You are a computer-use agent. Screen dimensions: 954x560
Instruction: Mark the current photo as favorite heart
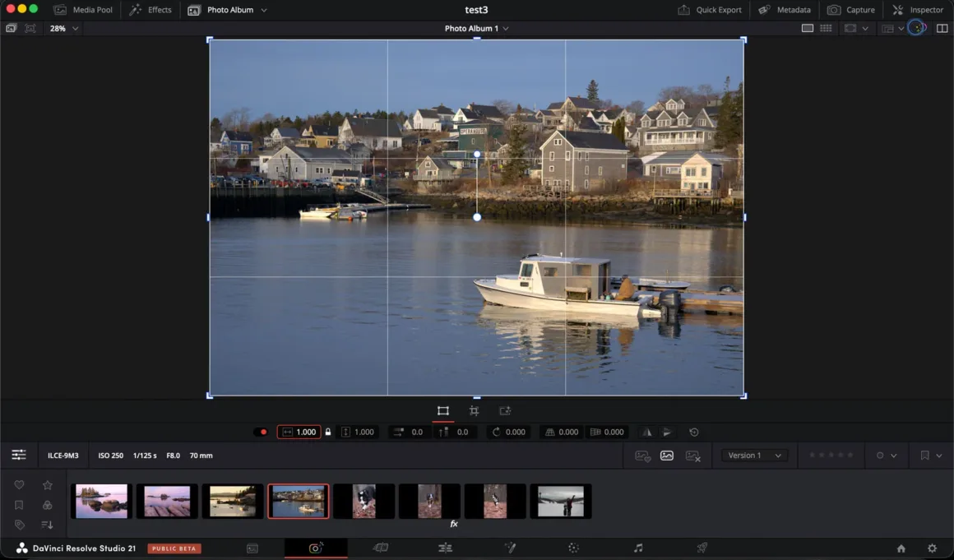(19, 485)
